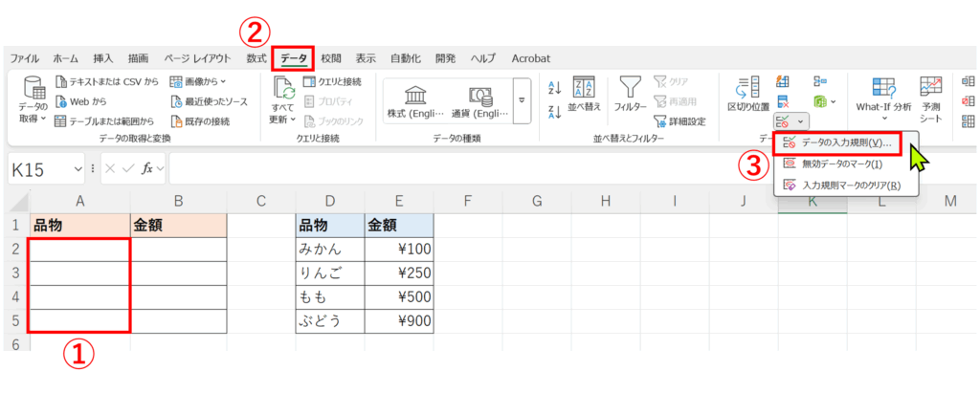Click the 予測シート forecast sheet icon
Image resolution: width=980 pixels, height=393 pixels.
coord(930,96)
